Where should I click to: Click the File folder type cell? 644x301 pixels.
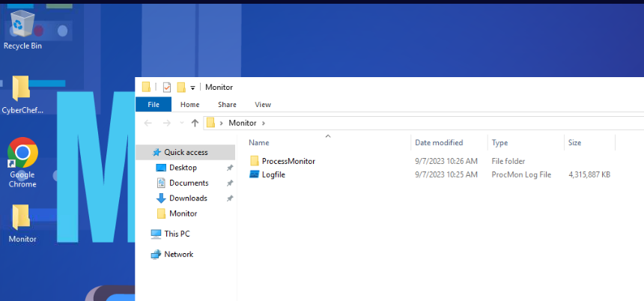coord(508,162)
